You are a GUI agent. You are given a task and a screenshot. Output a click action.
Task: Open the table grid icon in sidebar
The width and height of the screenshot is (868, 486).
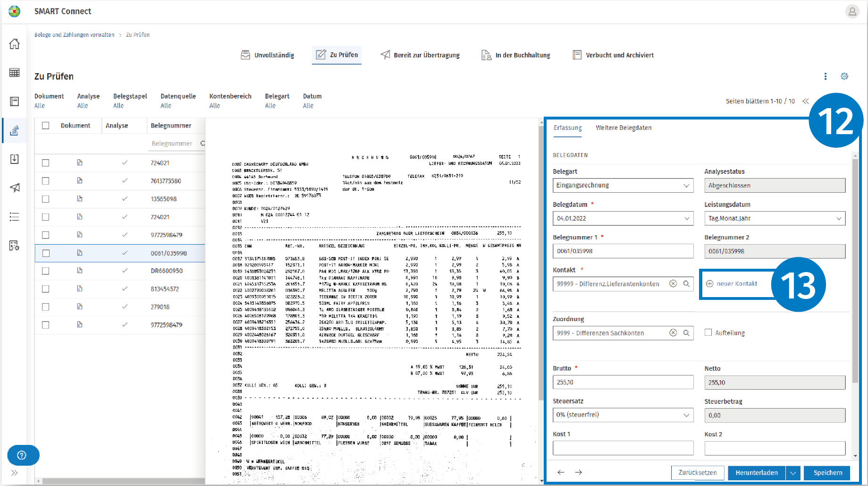click(x=15, y=72)
